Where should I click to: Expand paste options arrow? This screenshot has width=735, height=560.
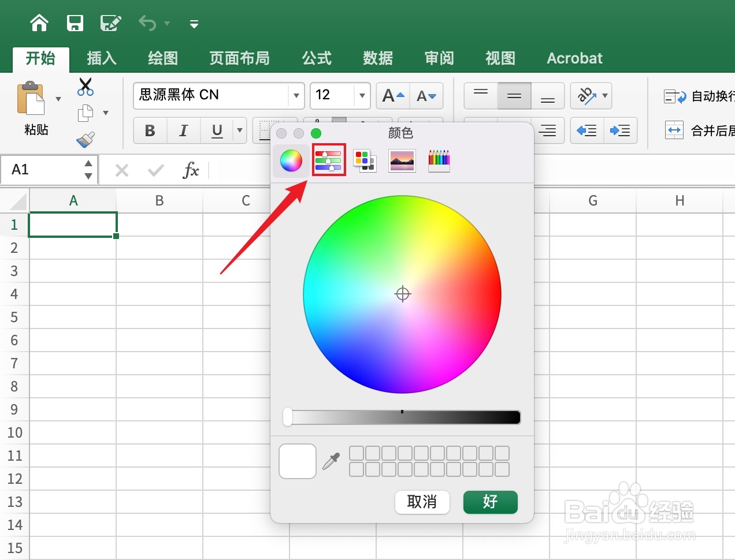click(58, 99)
